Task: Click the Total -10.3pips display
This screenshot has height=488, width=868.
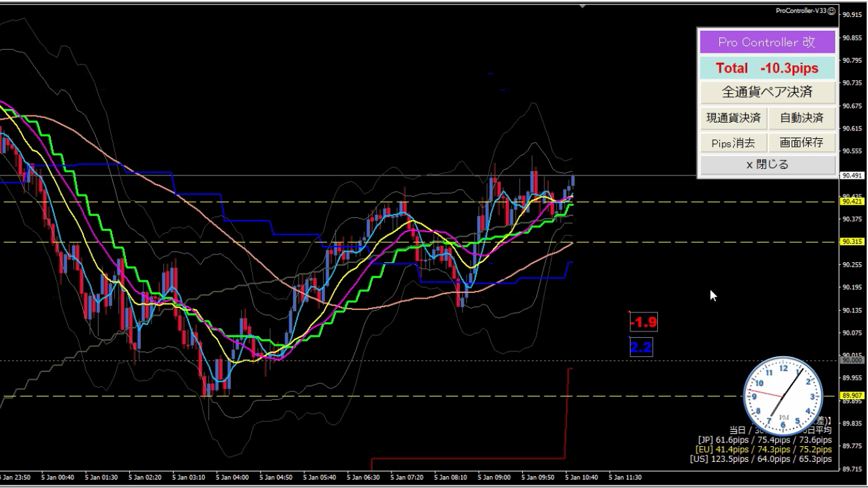Action: 767,68
